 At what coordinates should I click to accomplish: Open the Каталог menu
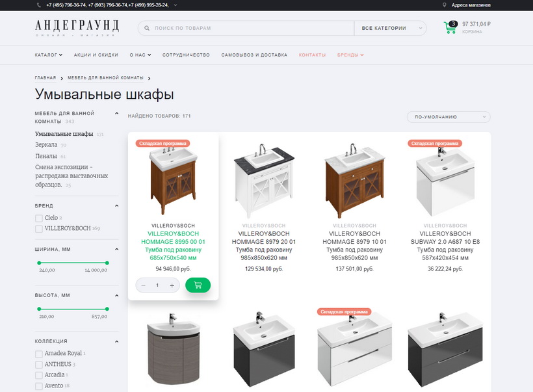[49, 55]
